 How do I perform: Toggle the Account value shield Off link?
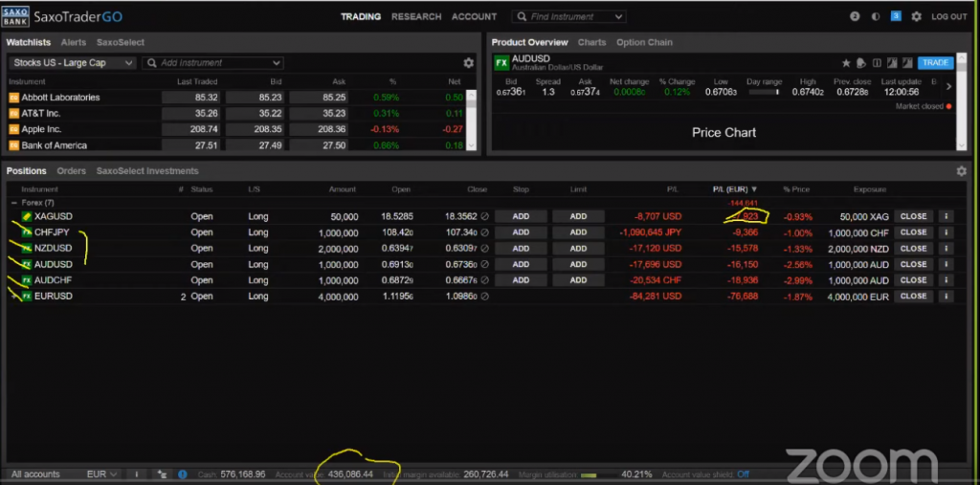click(743, 474)
